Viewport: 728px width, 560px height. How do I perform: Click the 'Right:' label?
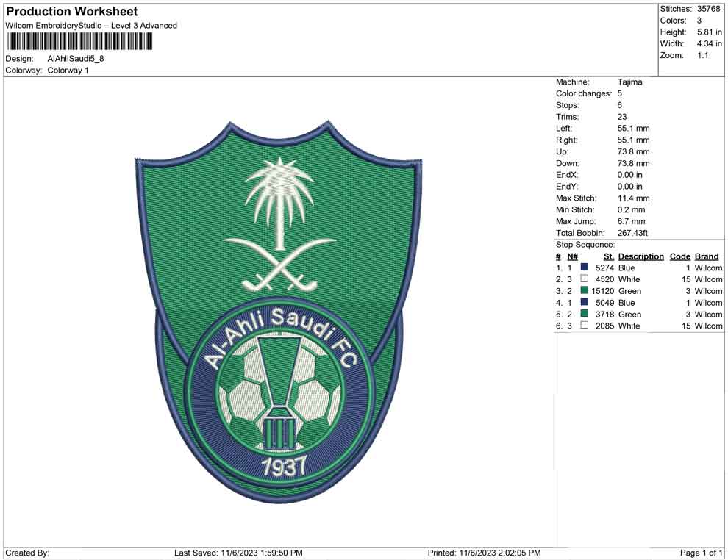(x=567, y=140)
